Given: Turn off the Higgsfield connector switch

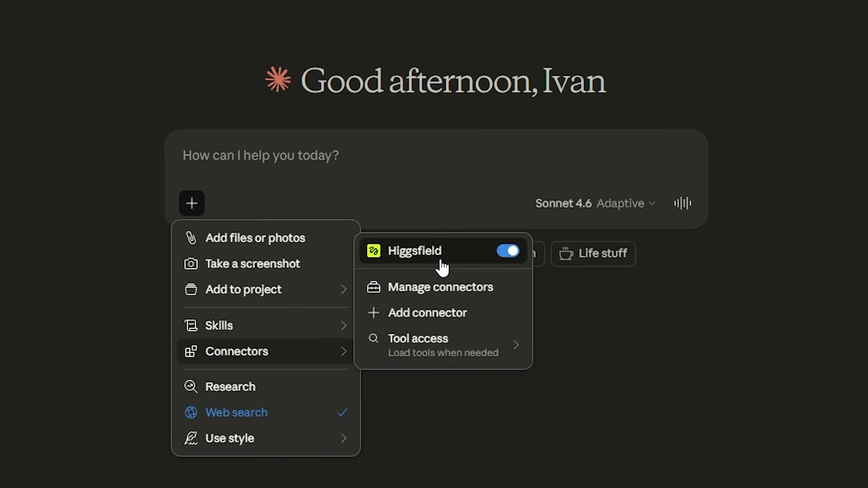Looking at the screenshot, I should point(508,251).
